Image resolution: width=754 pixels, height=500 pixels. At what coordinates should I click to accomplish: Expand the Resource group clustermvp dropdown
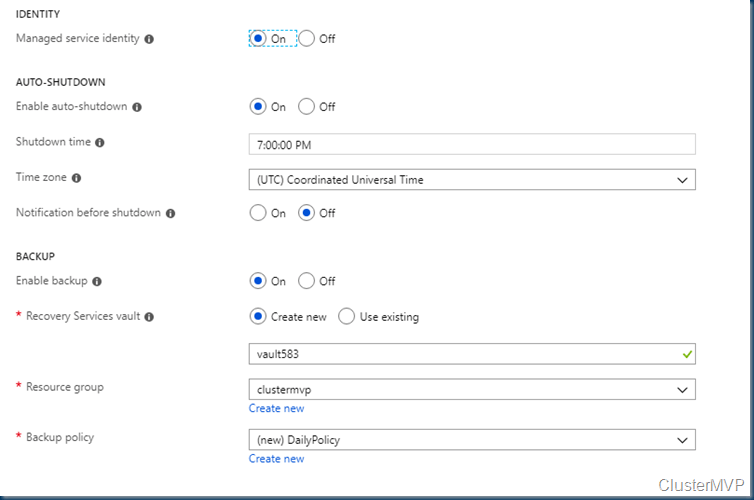(471, 389)
